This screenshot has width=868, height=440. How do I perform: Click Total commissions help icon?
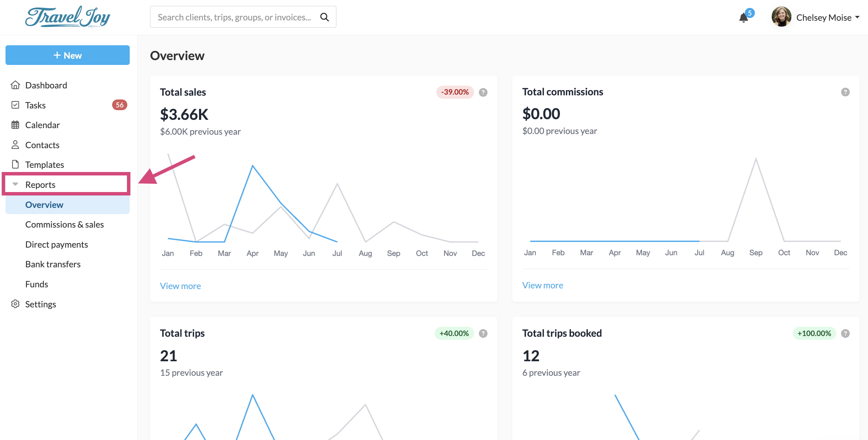(x=845, y=92)
